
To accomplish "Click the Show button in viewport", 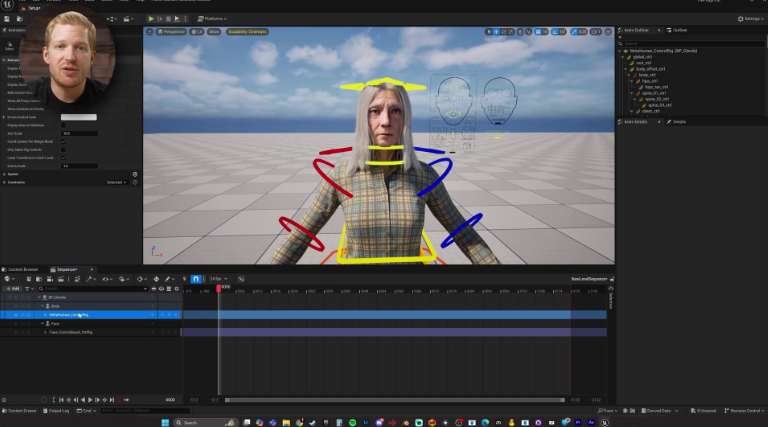I will pyautogui.click(x=214, y=32).
